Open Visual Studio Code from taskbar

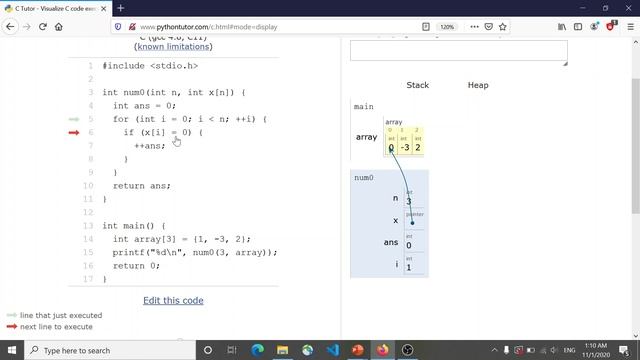pos(333,350)
